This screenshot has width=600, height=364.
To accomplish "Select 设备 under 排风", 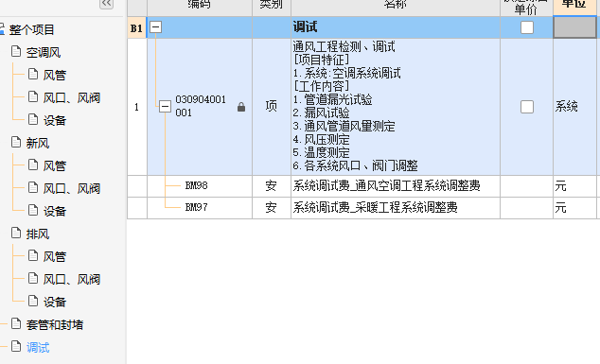I will (54, 302).
